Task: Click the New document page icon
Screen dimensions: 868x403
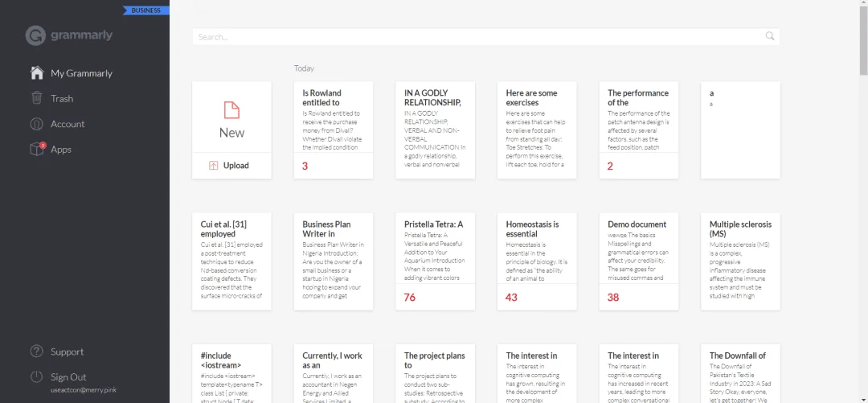Action: pyautogui.click(x=231, y=109)
